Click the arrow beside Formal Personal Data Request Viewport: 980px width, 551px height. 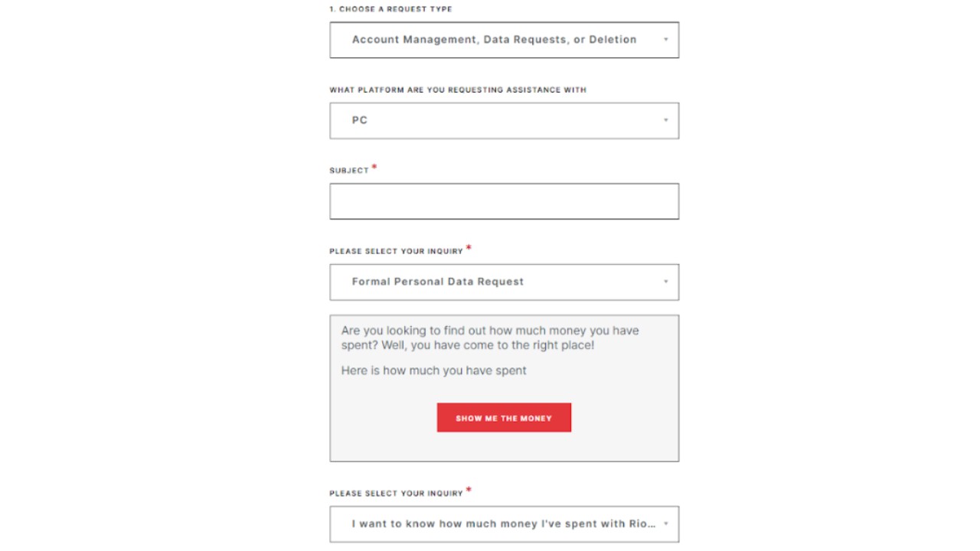click(x=665, y=282)
